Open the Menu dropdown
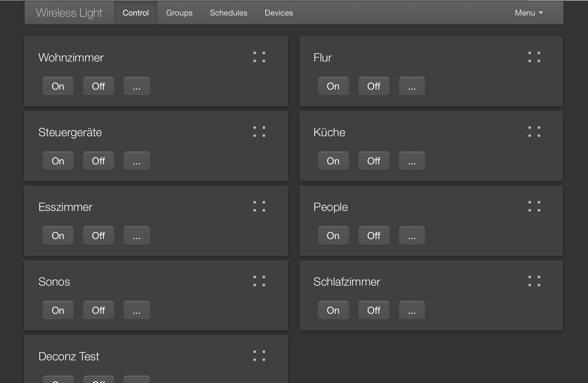This screenshot has height=383, width=588. 529,13
